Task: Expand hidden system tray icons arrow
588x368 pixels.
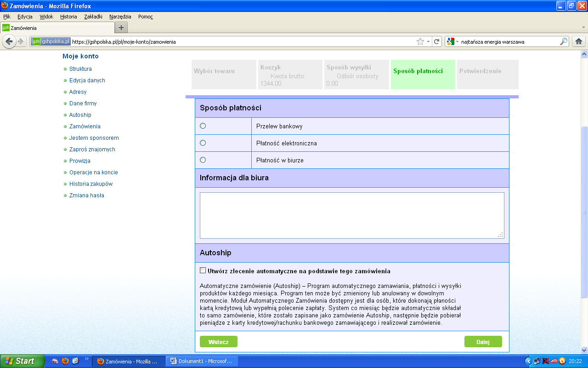Action: (x=528, y=361)
